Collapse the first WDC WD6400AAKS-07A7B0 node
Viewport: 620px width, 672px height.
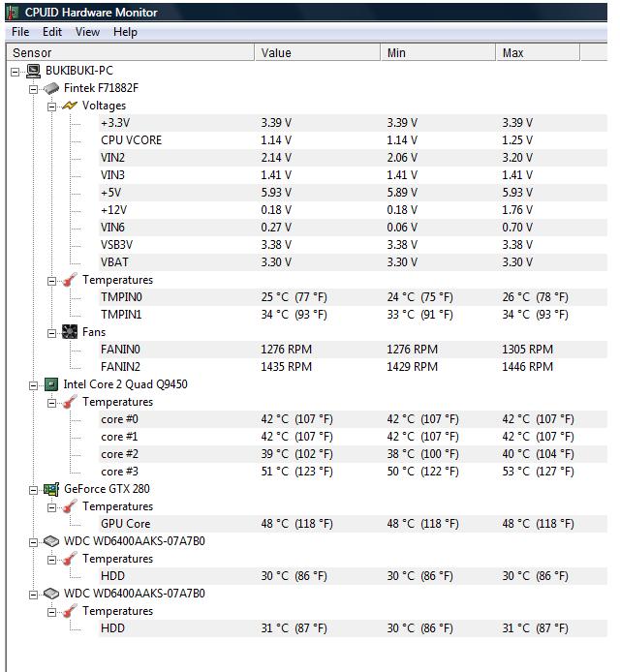coord(34,542)
